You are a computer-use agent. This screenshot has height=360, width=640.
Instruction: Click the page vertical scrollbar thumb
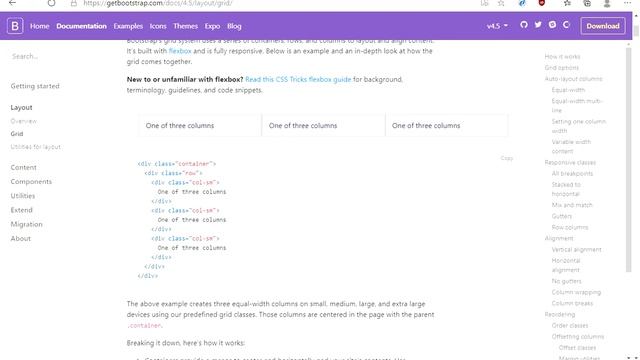636,31
